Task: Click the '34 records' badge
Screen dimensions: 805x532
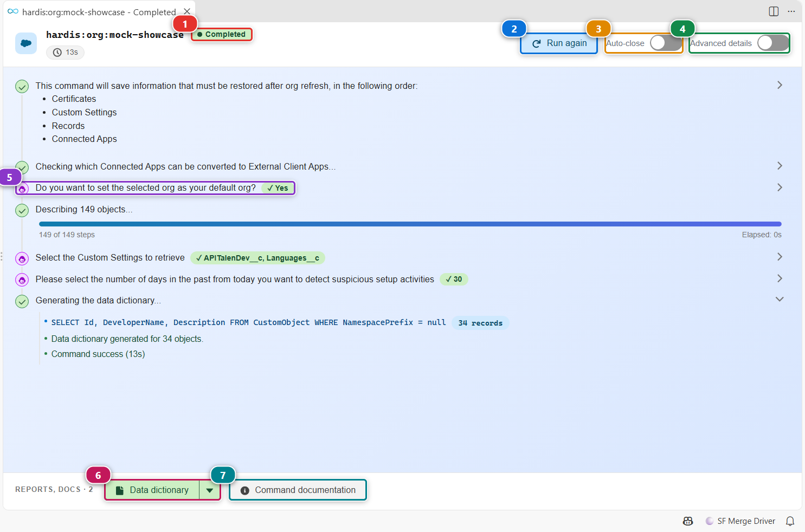Action: [x=480, y=323]
